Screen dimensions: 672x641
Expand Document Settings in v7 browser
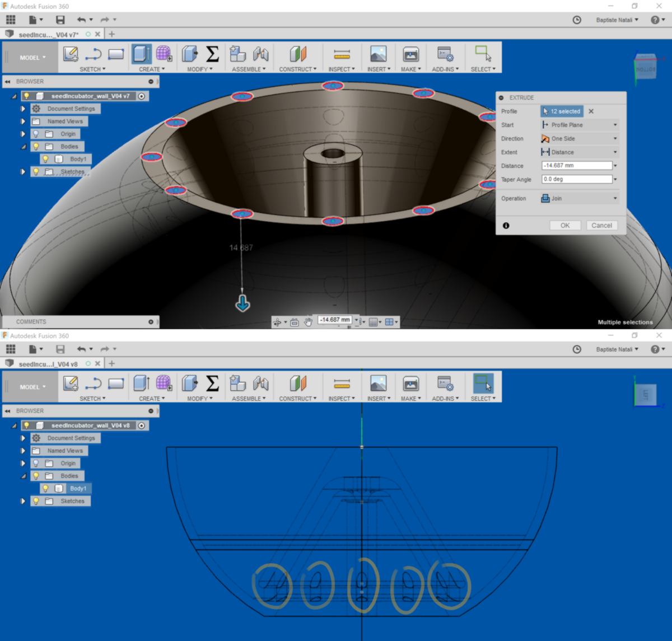(23, 109)
